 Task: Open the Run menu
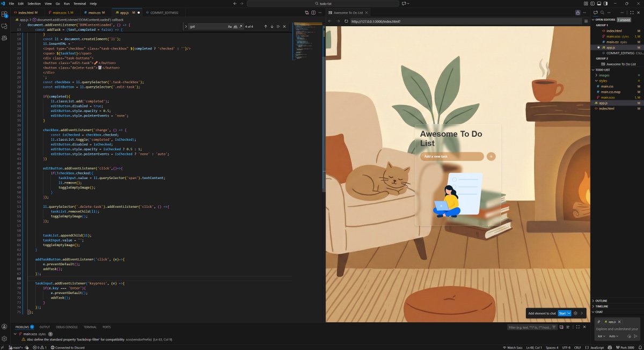click(x=67, y=3)
